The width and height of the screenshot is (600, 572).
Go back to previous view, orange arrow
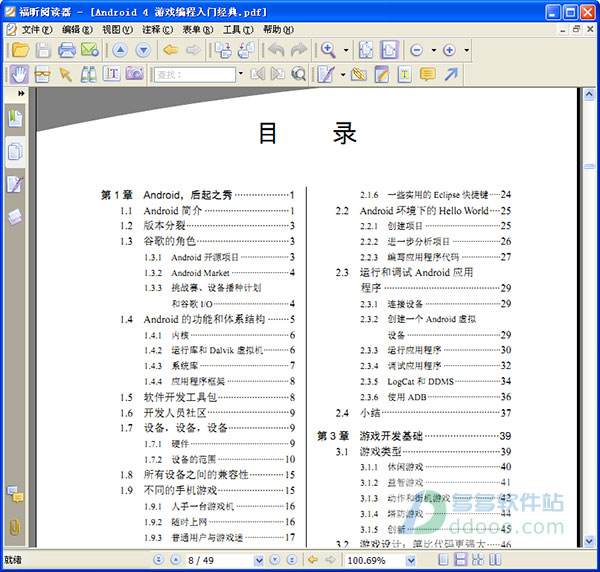(170, 50)
